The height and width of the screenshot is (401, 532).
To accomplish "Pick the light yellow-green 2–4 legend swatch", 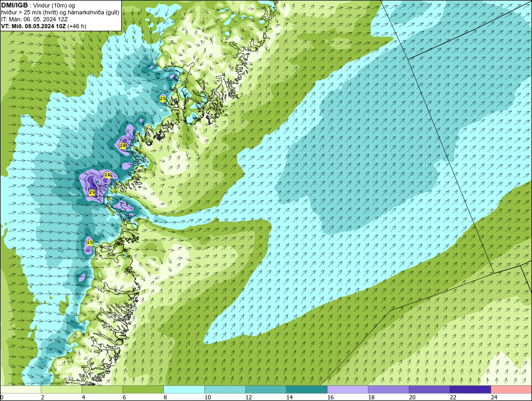I will [61, 389].
